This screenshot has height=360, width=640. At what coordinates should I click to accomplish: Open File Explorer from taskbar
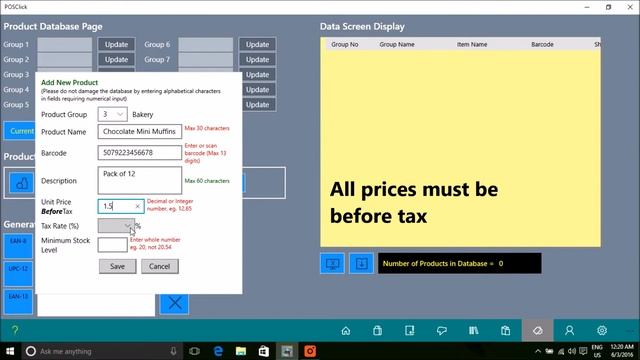coord(241,351)
